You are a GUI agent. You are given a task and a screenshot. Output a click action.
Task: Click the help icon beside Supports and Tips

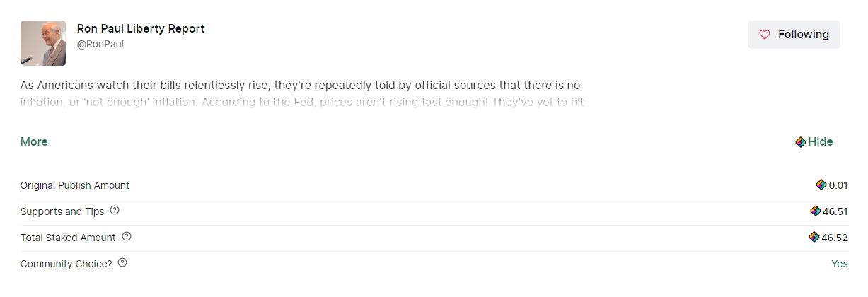point(115,211)
